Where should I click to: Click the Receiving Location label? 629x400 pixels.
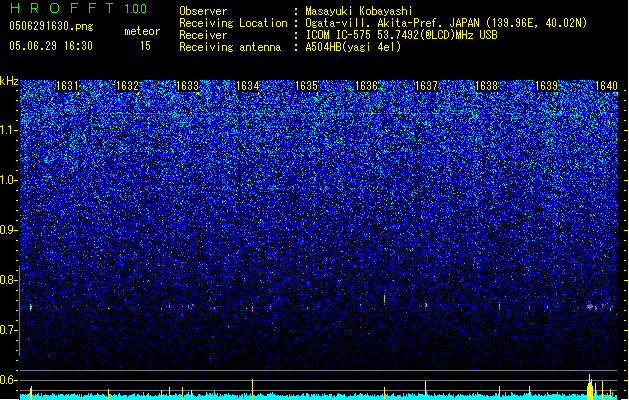click(x=233, y=23)
